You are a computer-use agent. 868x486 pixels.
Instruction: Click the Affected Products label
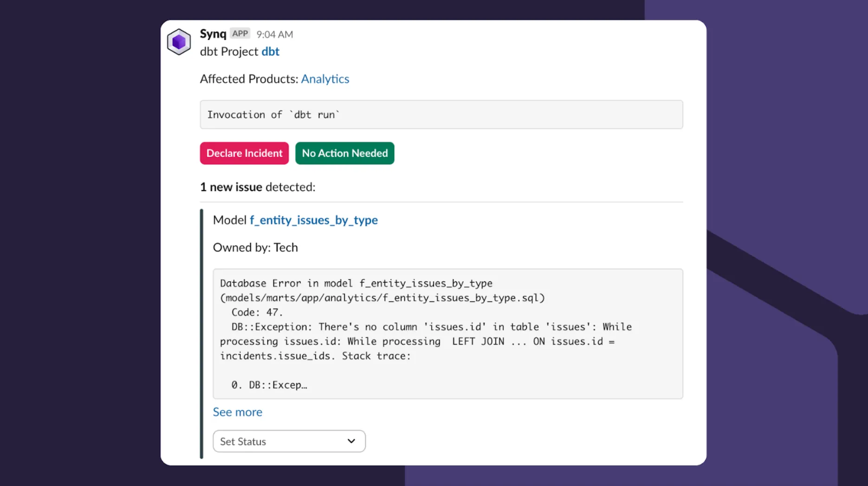(248, 78)
